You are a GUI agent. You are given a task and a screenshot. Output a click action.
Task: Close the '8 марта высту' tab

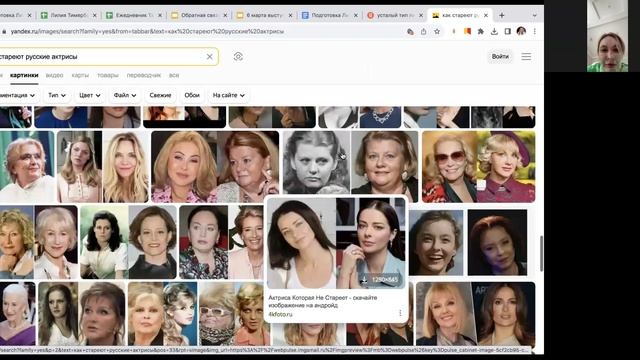click(x=290, y=15)
